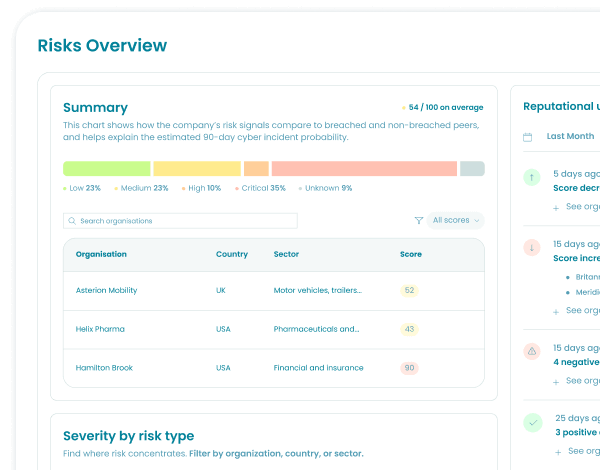Viewport: 600px width, 470px height.
Task: Click the magnifier icon in search box
Action: [x=72, y=221]
